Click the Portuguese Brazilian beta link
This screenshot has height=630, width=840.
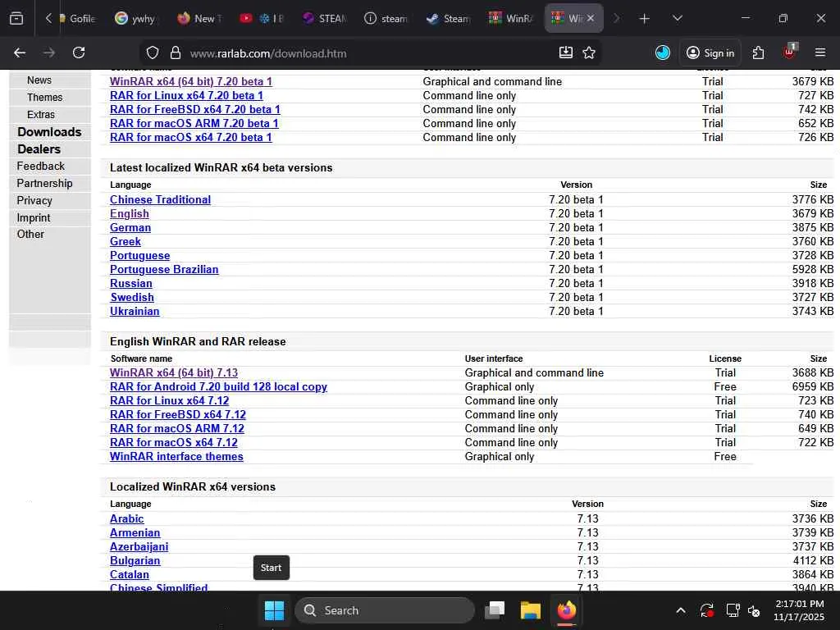click(x=164, y=269)
